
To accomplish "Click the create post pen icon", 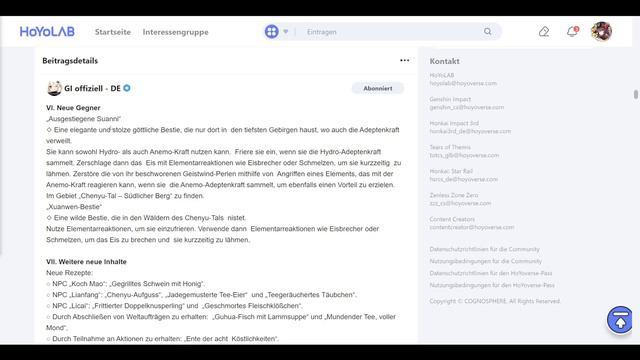I will tap(544, 31).
